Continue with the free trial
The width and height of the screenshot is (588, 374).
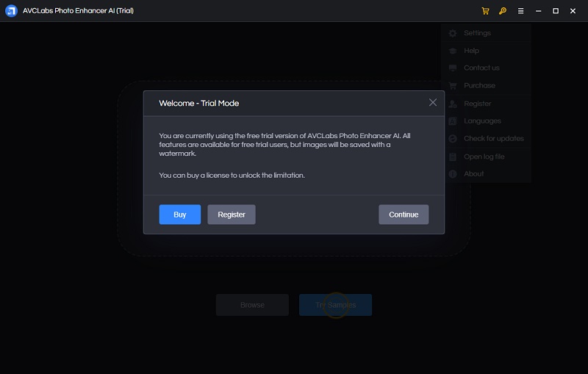404,215
